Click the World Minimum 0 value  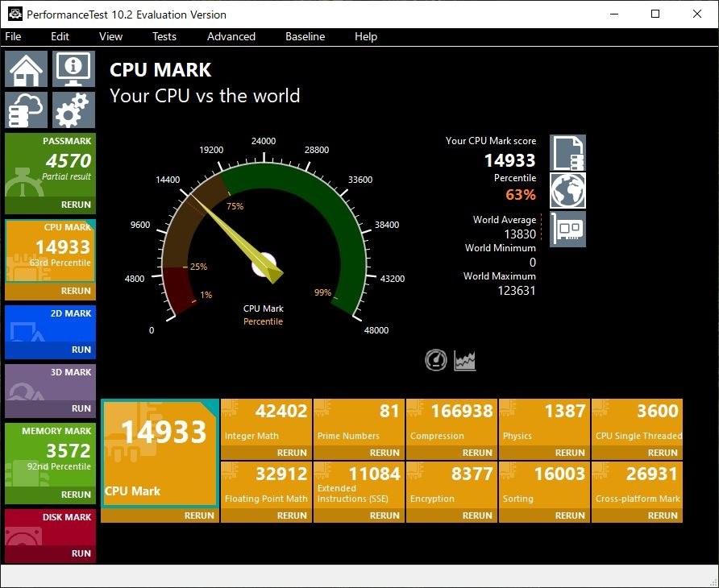(x=532, y=262)
